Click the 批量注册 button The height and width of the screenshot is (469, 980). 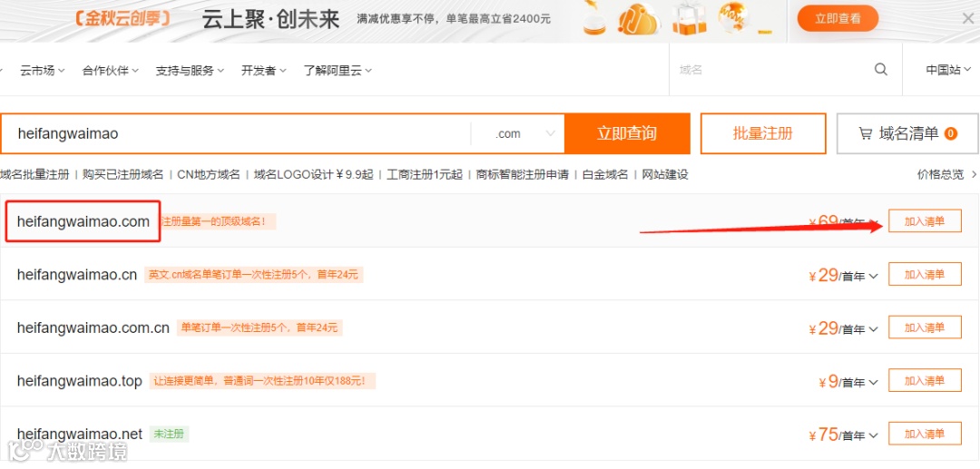click(x=762, y=133)
